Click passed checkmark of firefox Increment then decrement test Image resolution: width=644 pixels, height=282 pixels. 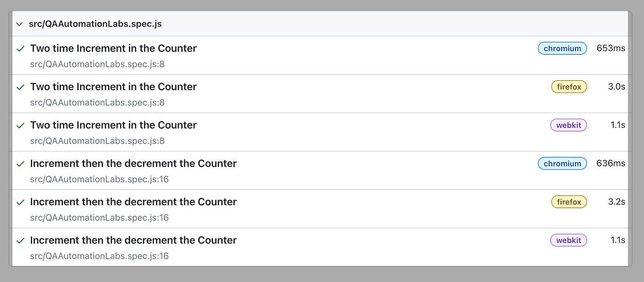click(x=20, y=202)
